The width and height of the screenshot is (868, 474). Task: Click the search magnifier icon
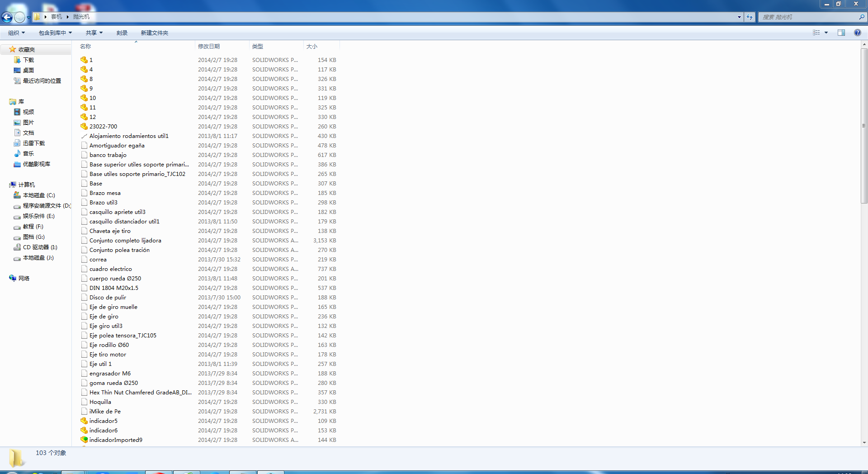(x=862, y=17)
